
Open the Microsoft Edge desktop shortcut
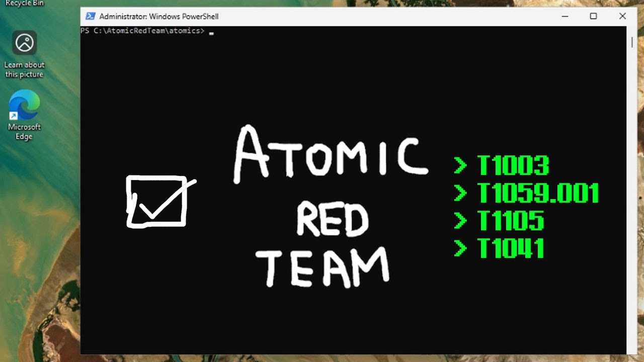coord(24,116)
